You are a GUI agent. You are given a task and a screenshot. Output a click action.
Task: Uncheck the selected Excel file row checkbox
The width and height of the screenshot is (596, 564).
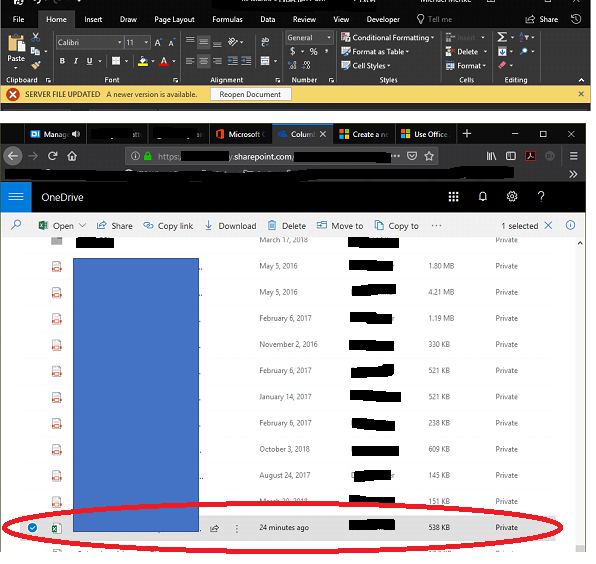33,528
